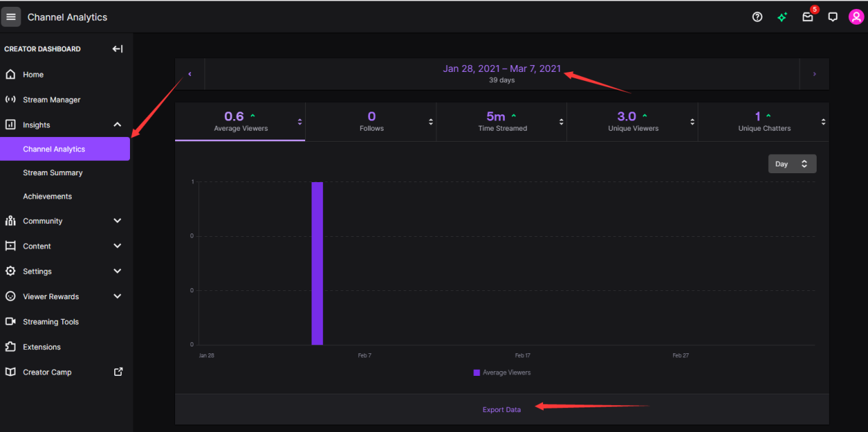Screen dimensions: 868x432
Task: Click the purple Average Viewers legend swatch
Action: coord(477,372)
